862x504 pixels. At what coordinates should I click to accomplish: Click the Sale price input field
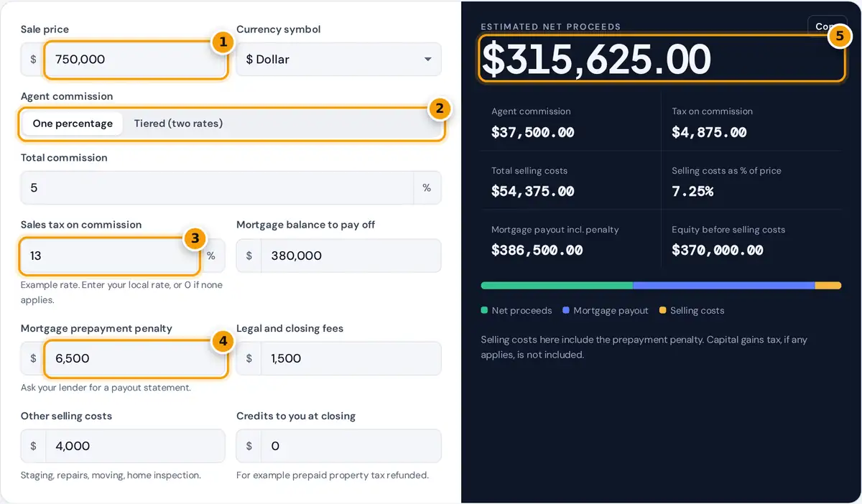[136, 60]
